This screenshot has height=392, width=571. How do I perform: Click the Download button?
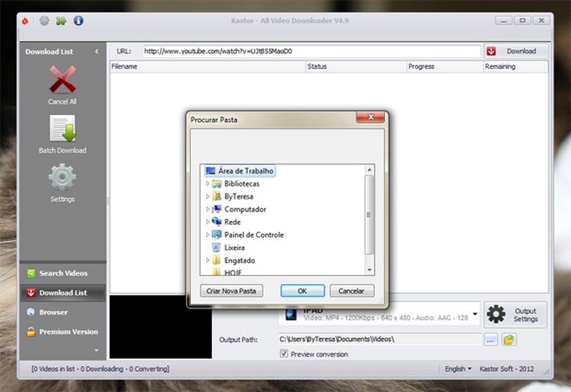[x=516, y=52]
